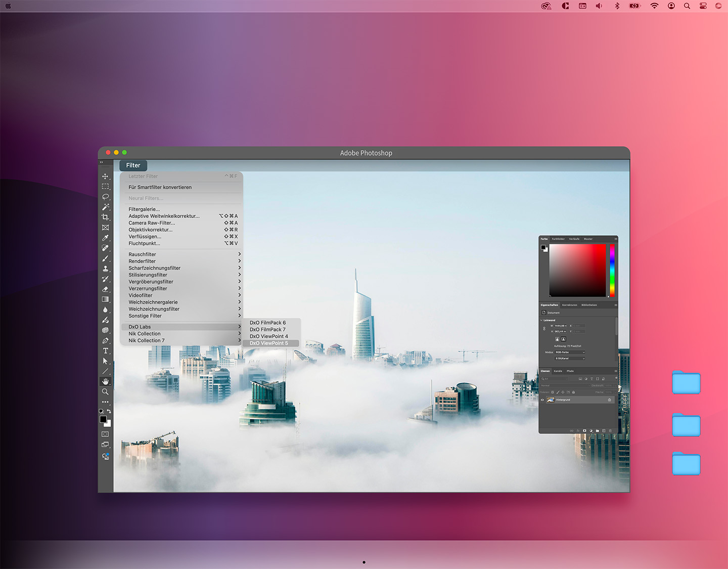The height and width of the screenshot is (569, 728).
Task: Choose the Eraser tool
Action: click(x=105, y=289)
